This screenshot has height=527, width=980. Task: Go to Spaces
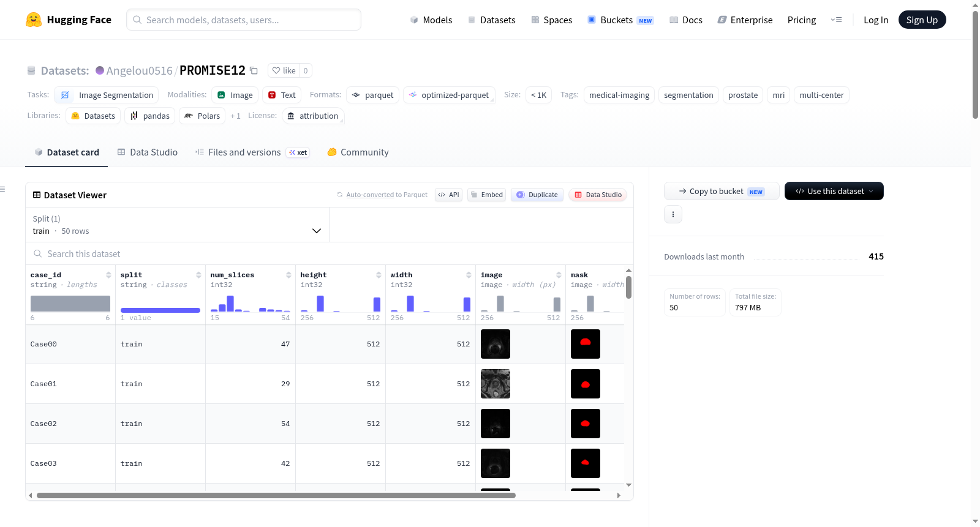[x=551, y=20]
